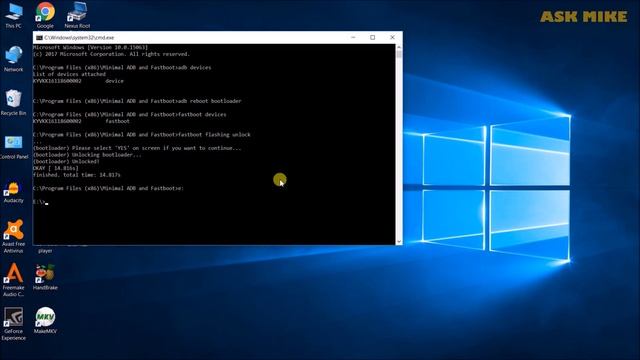
Task: Minimize the cmd.exe window
Action: point(353,37)
